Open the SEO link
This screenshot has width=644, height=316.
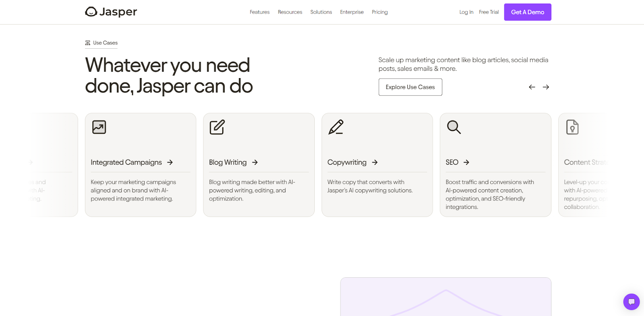452,162
